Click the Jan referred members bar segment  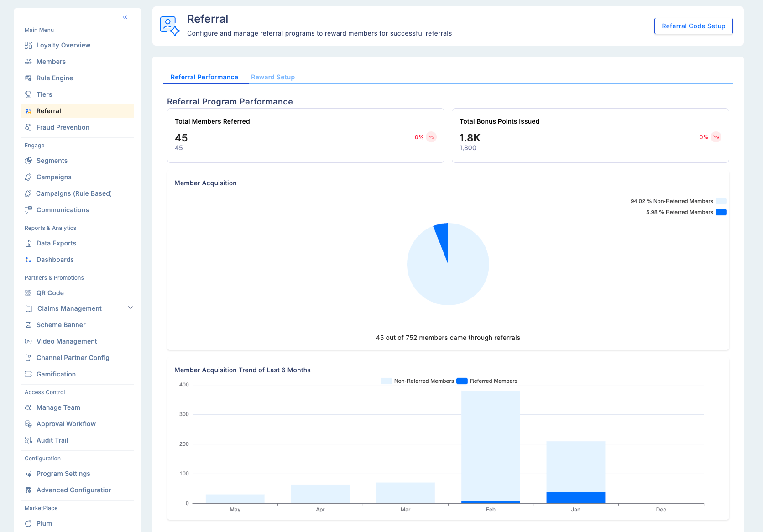[x=576, y=498]
